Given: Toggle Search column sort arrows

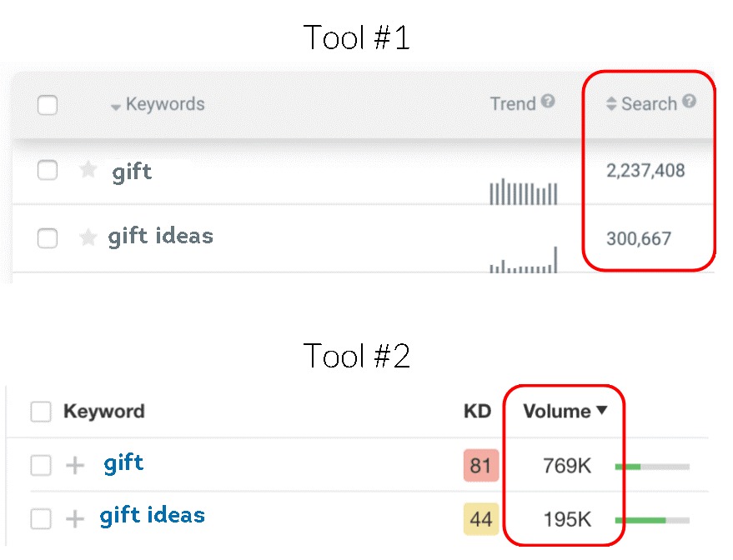Looking at the screenshot, I should [x=611, y=104].
